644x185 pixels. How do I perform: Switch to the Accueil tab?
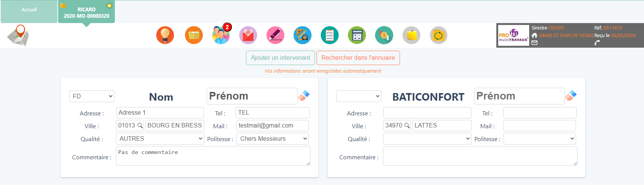click(29, 10)
